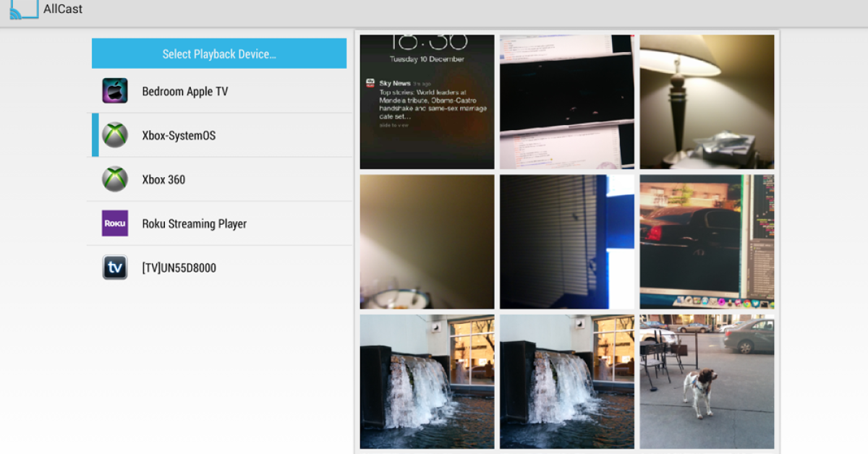Screen dimensions: 868x454
Task: Select [TV]UN55D8000 device name
Action: tap(179, 268)
